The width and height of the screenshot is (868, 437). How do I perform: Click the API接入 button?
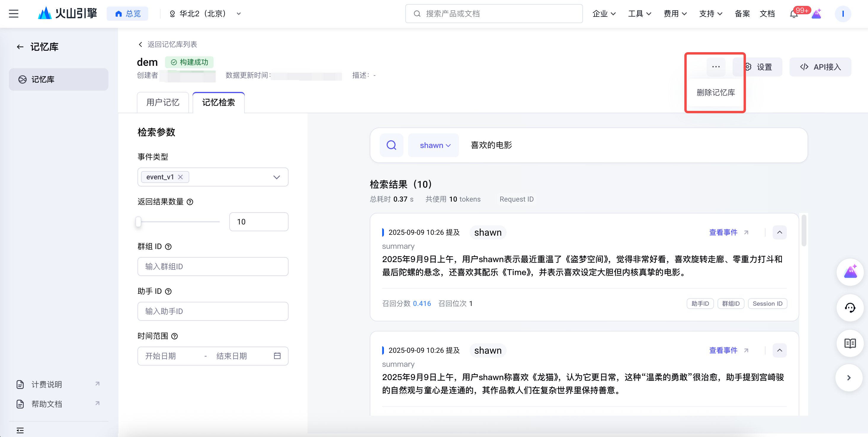820,67
